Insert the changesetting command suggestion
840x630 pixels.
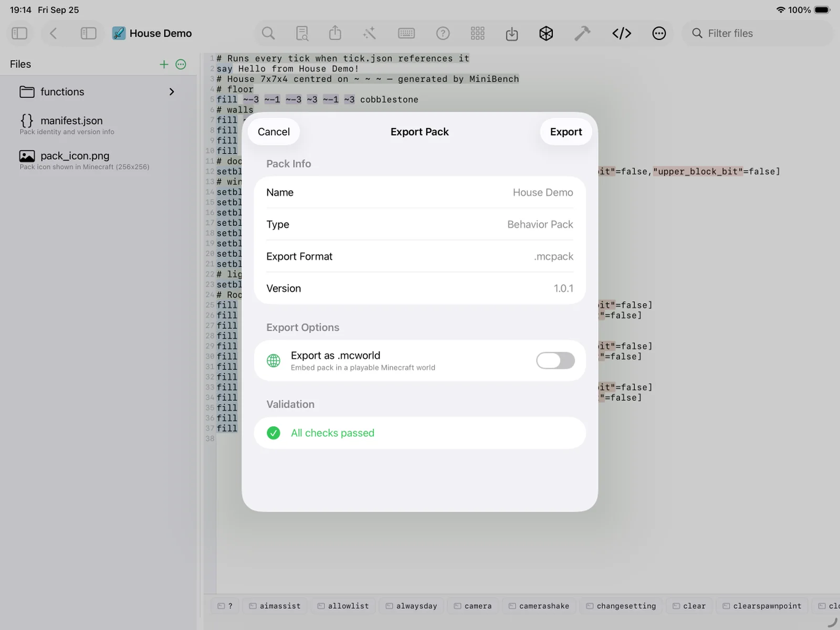[621, 606]
